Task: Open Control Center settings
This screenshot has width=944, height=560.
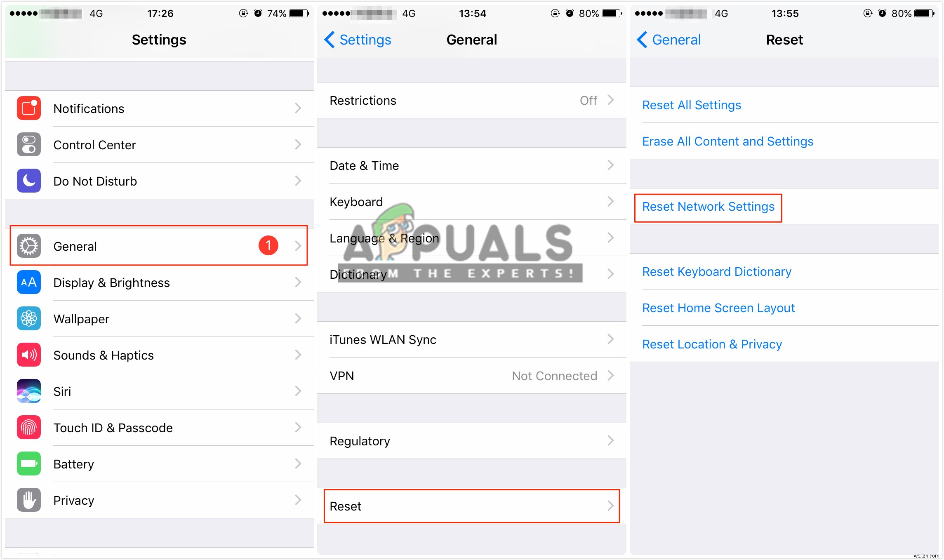Action: tap(158, 145)
